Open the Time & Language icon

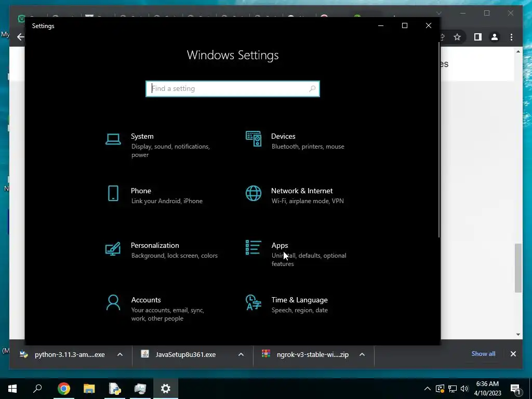coord(254,303)
